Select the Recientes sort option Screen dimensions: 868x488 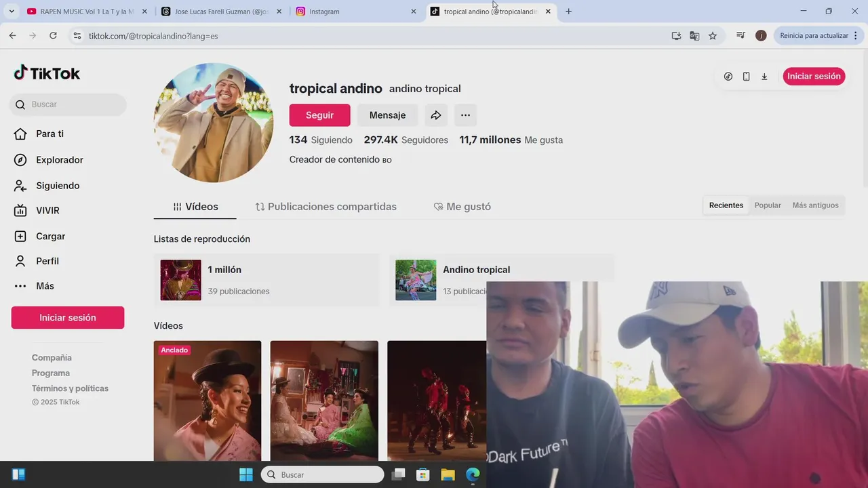(x=726, y=205)
